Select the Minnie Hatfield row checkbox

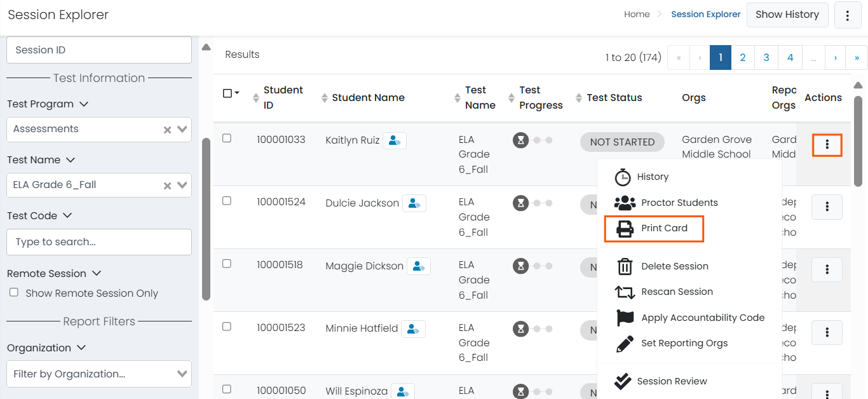227,327
